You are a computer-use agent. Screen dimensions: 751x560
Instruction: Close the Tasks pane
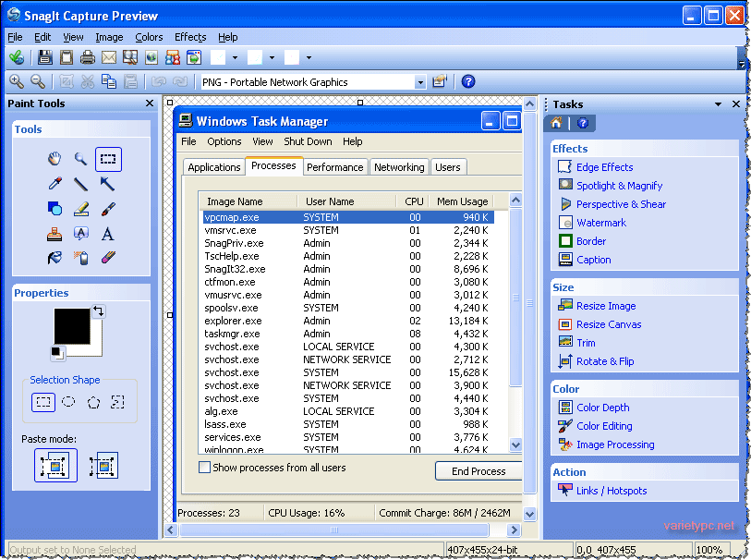coord(736,103)
